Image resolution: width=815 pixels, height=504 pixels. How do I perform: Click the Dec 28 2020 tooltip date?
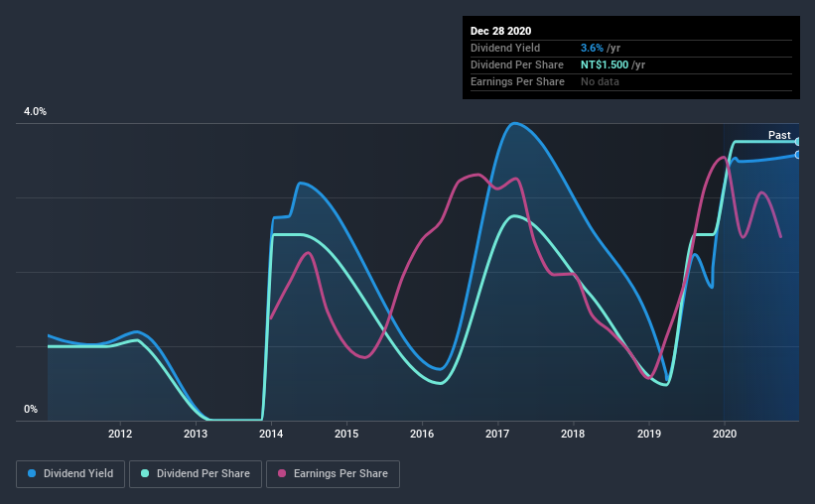[x=500, y=31]
